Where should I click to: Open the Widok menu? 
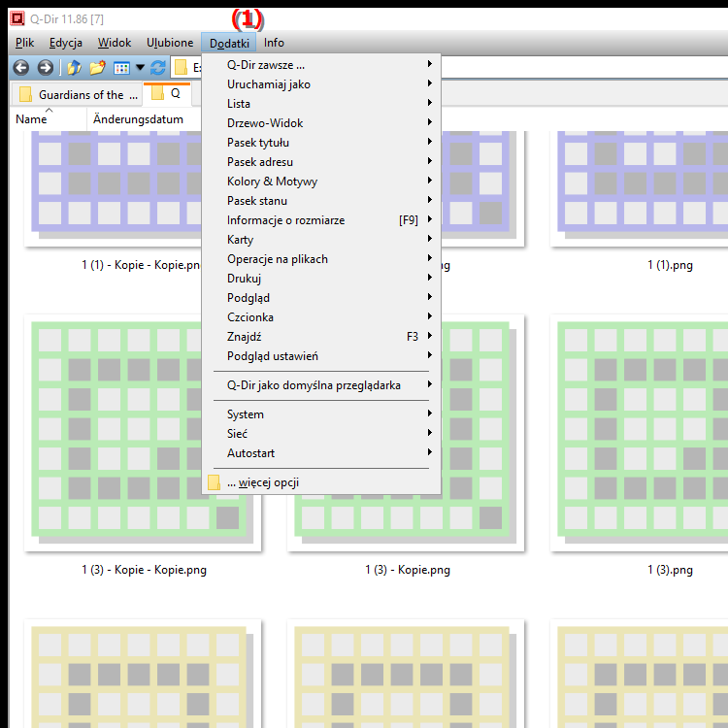pyautogui.click(x=115, y=43)
